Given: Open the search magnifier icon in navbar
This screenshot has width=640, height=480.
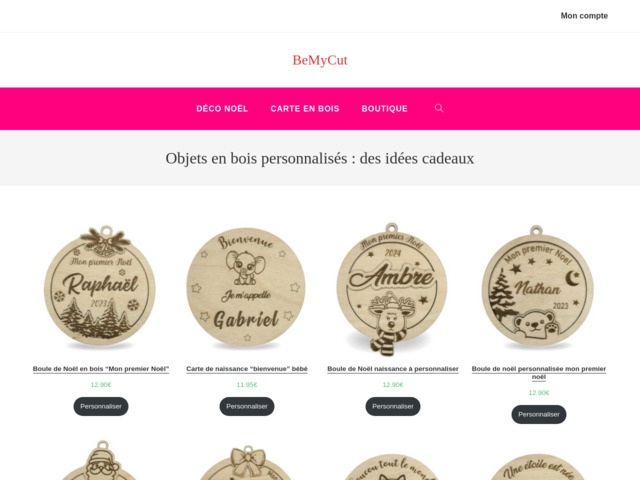Looking at the screenshot, I should tap(439, 108).
